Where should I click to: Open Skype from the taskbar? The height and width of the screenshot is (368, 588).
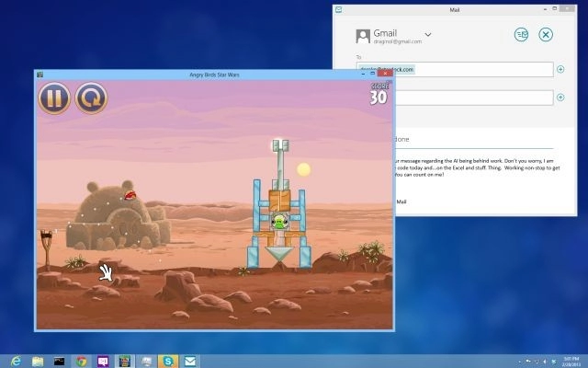168,362
